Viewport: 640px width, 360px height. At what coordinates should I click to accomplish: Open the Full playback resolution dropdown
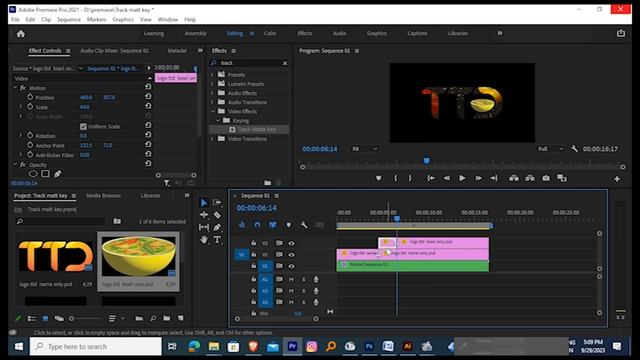551,149
